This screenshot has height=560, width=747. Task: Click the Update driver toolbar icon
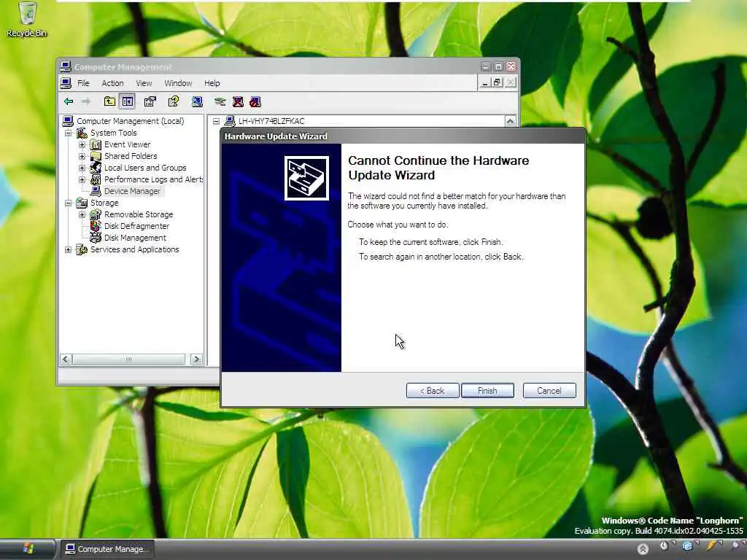pos(220,101)
